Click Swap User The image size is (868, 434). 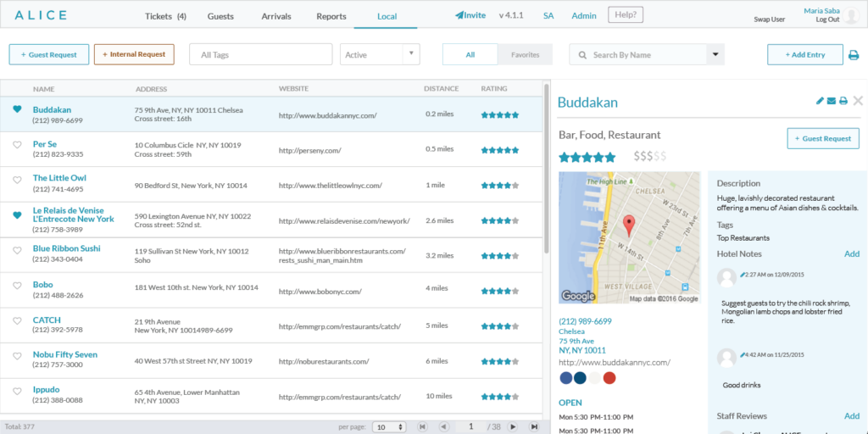coord(770,19)
